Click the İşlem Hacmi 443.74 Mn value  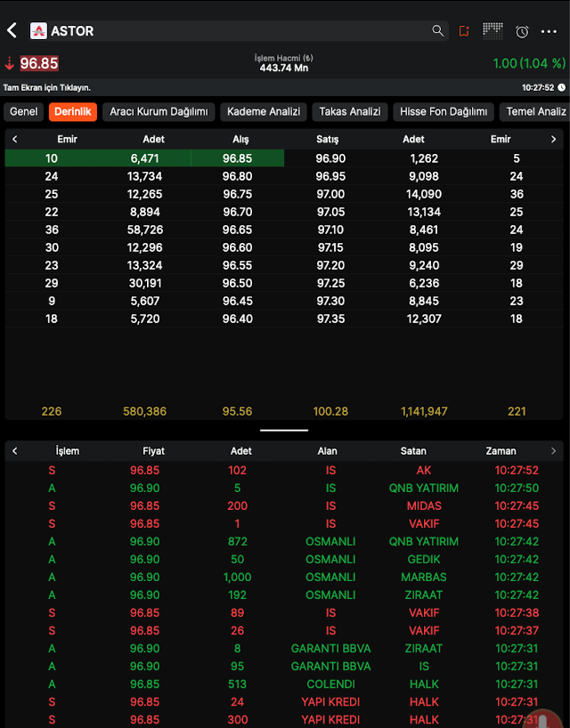click(284, 68)
